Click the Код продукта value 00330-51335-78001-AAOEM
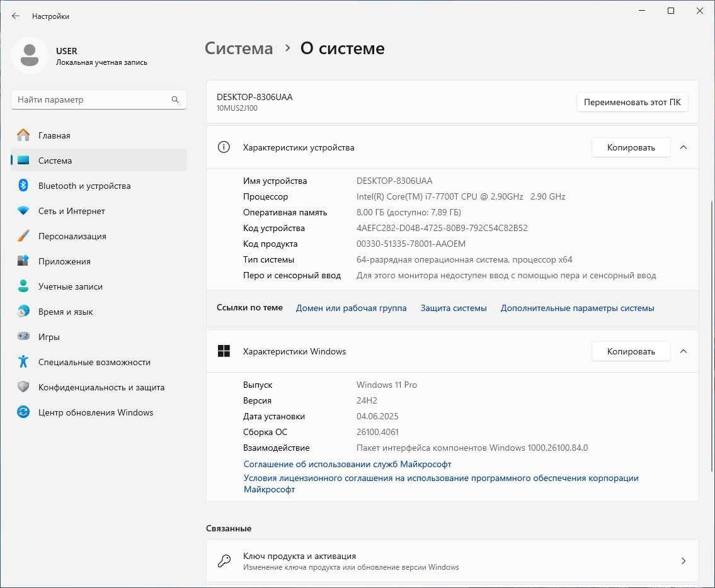This screenshot has height=588, width=715. (x=411, y=244)
